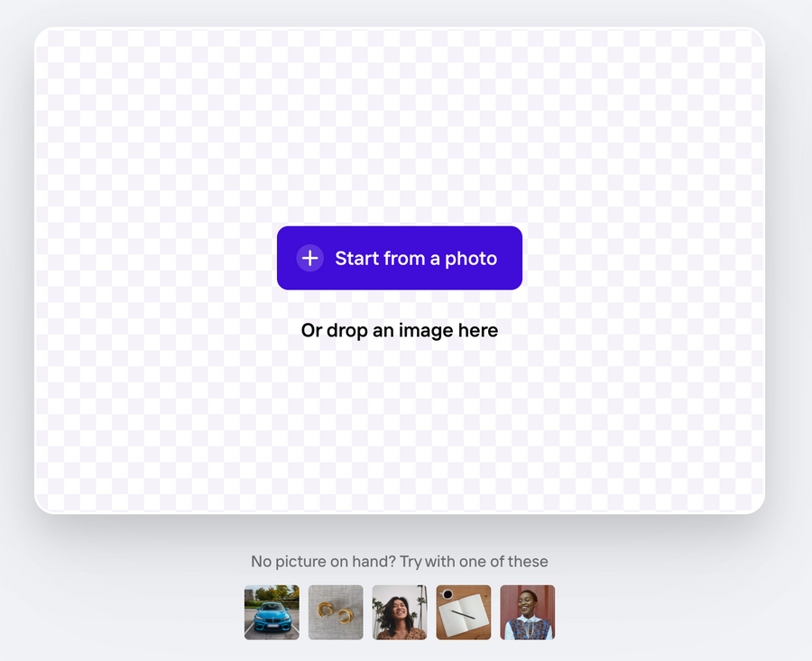Open the desk scene sample with coffee cup

463,611
